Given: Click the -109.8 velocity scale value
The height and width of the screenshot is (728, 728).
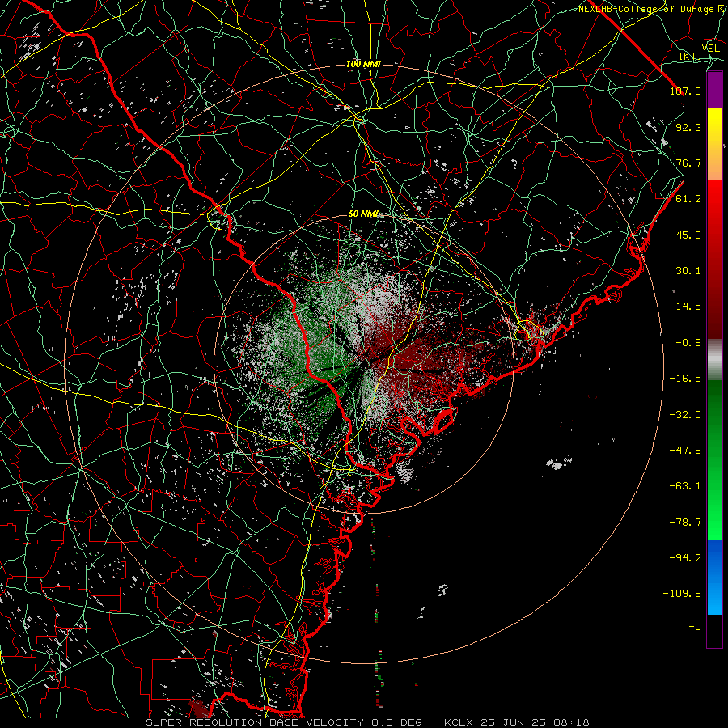Looking at the screenshot, I should pyautogui.click(x=682, y=594).
